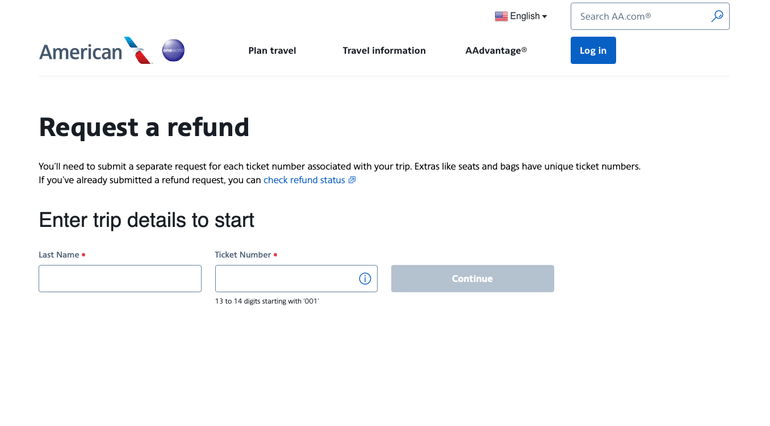Click the oneworld alliance globe icon
This screenshot has width=770, height=426.
coord(173,50)
